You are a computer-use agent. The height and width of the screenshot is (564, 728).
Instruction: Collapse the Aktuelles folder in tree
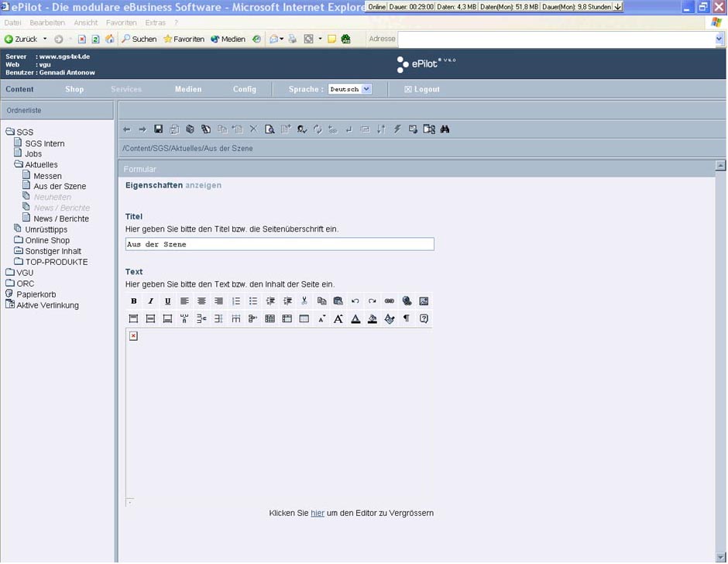pyautogui.click(x=19, y=165)
